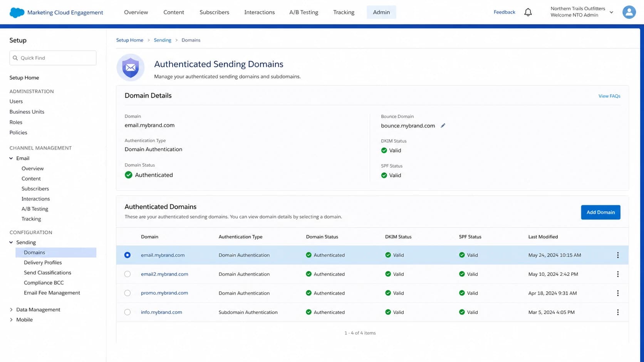The width and height of the screenshot is (644, 362).
Task: Go to Sending breadcrumb
Action: pyautogui.click(x=163, y=40)
